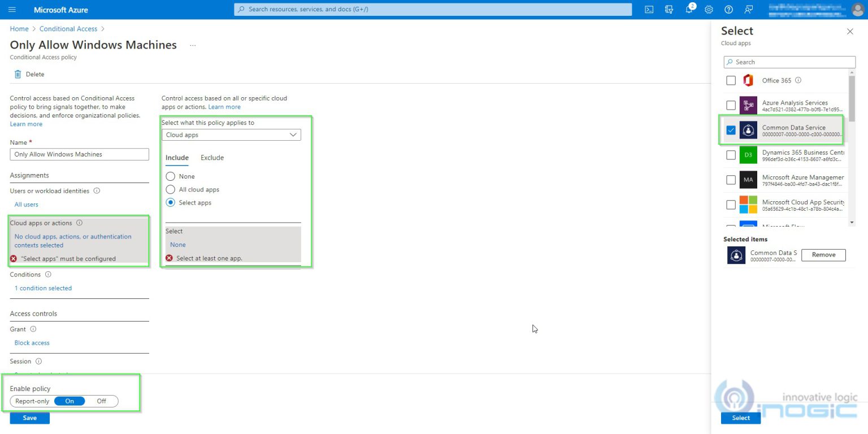The width and height of the screenshot is (868, 434).
Task: Uncheck the Common Data Service checkbox
Action: 731,129
